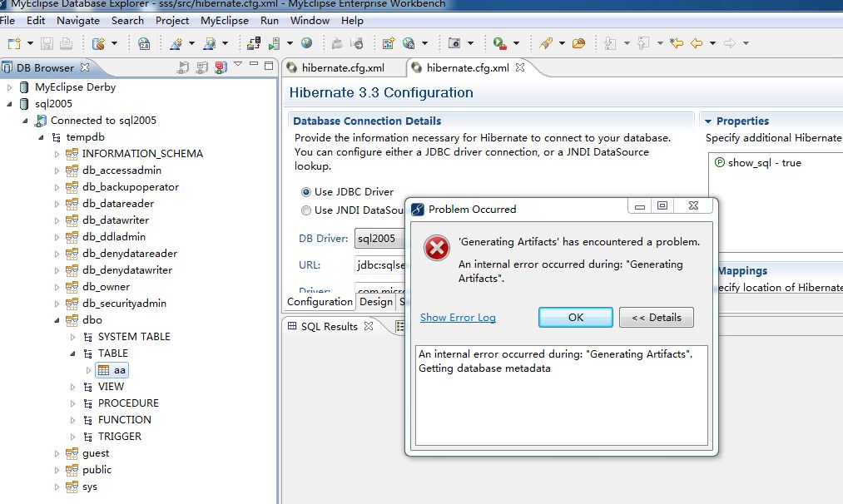Click the previous annotation toolbar icon

tap(643, 43)
